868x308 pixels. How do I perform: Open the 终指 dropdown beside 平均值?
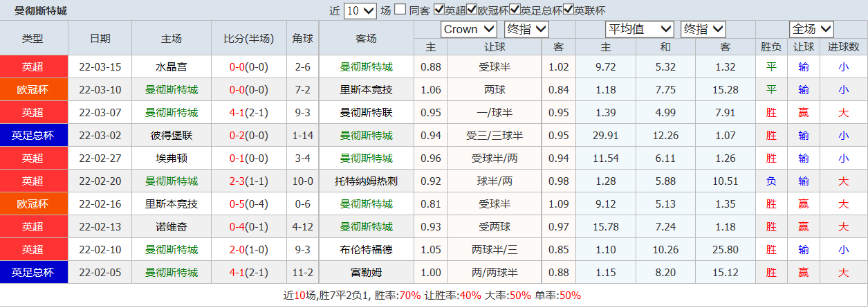(703, 29)
